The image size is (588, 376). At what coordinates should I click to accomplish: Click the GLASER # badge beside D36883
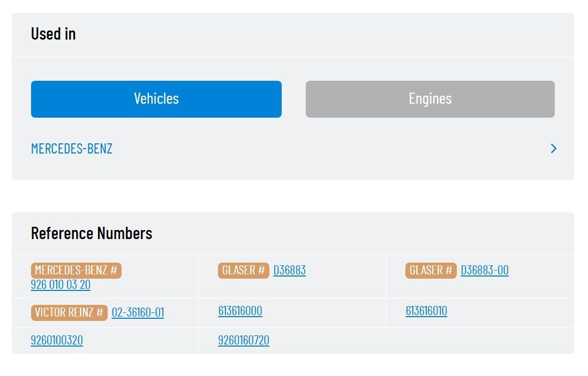click(x=243, y=270)
